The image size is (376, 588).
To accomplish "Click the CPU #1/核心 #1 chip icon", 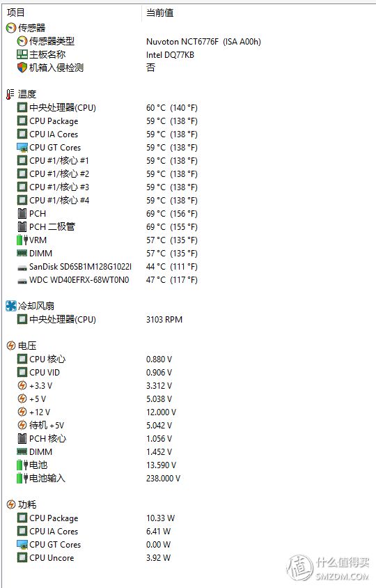I will tap(22, 160).
